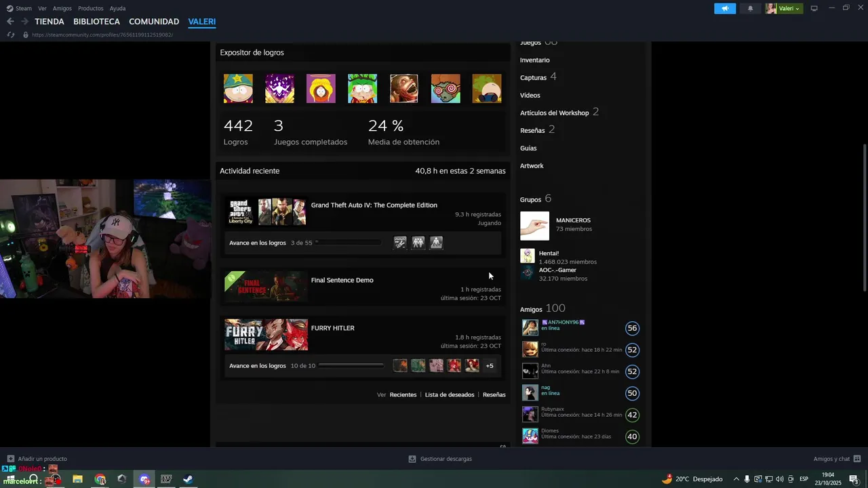868x488 pixels.
Task: Open the Amigos 100 header link
Action: click(x=542, y=309)
